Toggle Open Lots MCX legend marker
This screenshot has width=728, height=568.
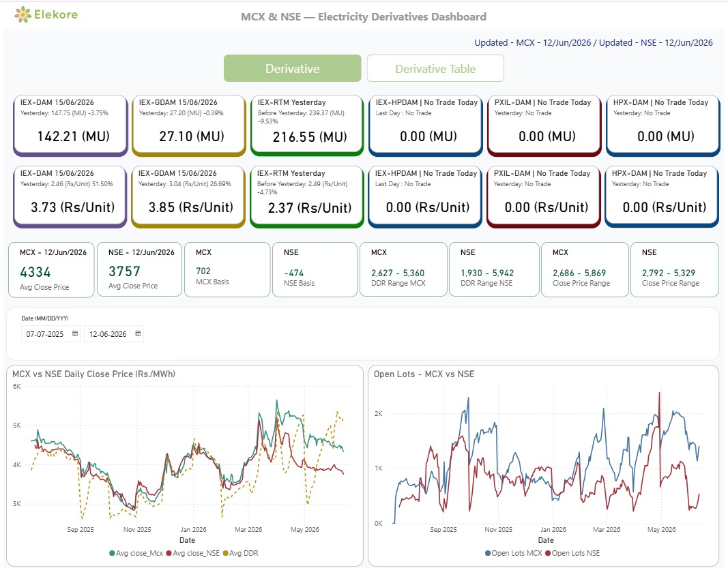click(488, 553)
